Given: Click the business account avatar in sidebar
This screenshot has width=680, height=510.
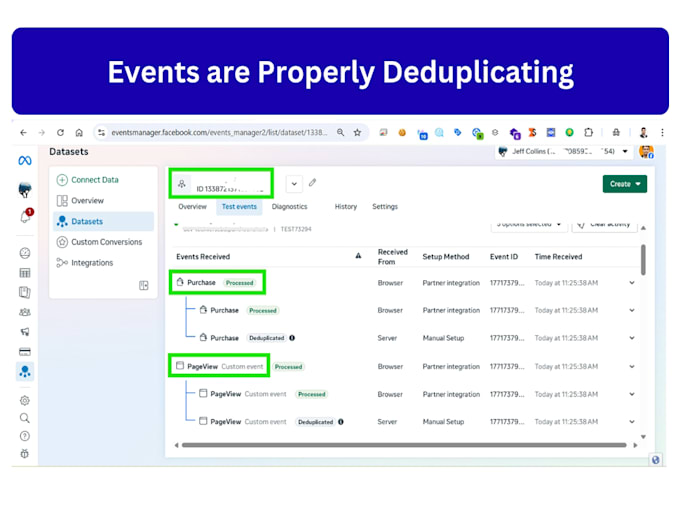Looking at the screenshot, I should (25, 190).
